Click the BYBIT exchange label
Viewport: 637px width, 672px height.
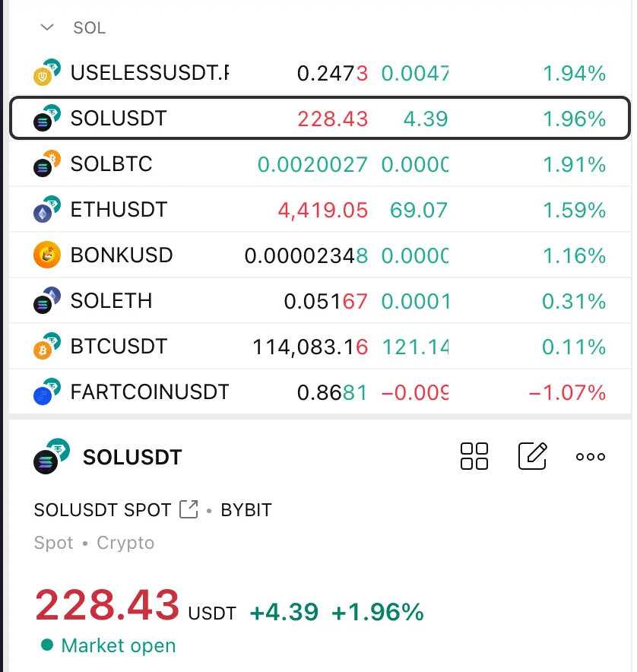pyautogui.click(x=246, y=510)
